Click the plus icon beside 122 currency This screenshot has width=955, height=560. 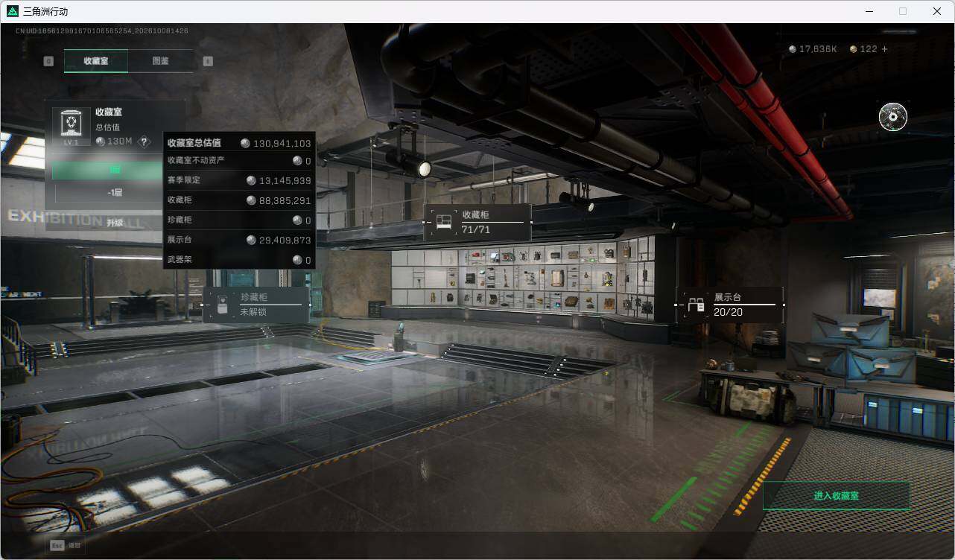point(885,49)
